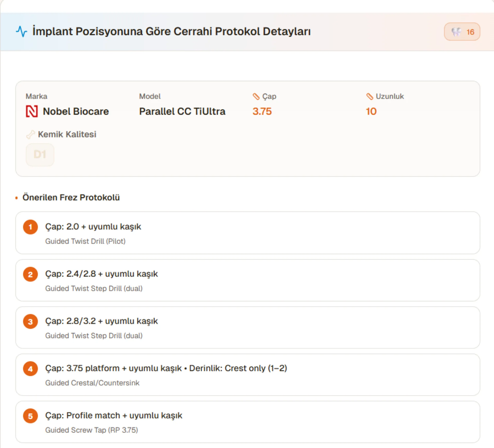Click the bone icon beside Kemik Kalitesi
The image size is (494, 448).
click(31, 134)
